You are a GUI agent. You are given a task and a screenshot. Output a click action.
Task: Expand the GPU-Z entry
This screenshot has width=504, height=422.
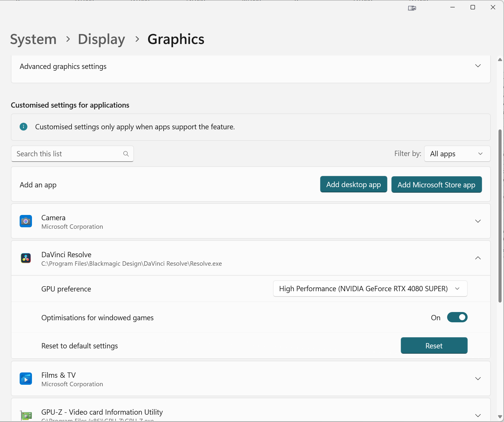(478, 415)
